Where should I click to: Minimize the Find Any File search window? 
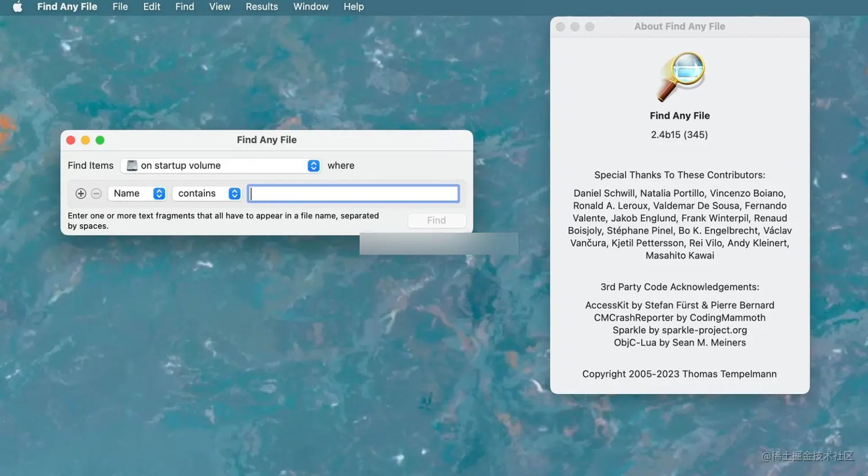point(85,141)
